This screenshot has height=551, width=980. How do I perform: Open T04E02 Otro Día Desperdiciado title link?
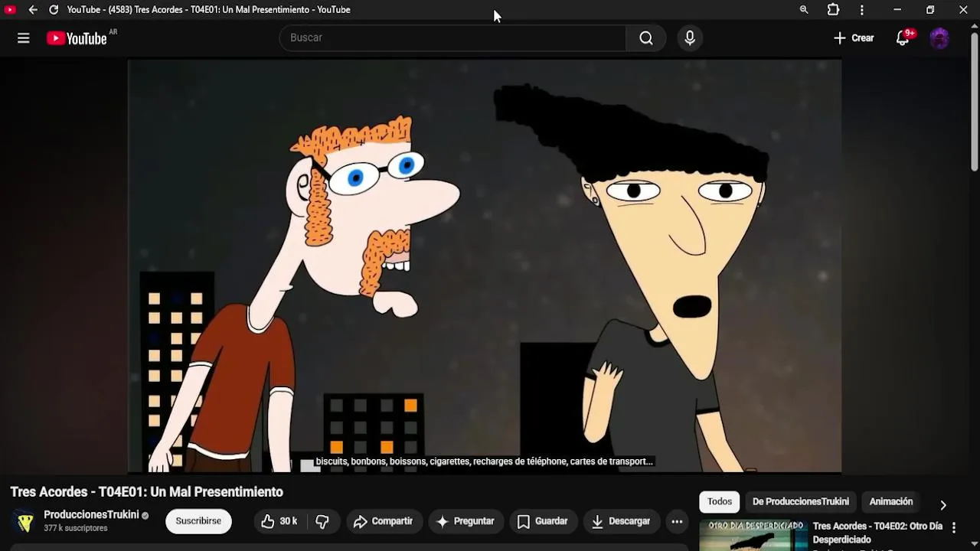pyautogui.click(x=877, y=533)
